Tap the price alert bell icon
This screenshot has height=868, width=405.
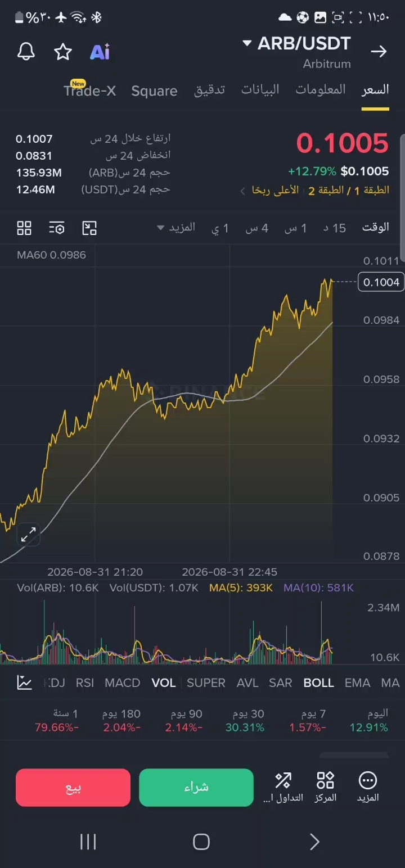pos(26,52)
